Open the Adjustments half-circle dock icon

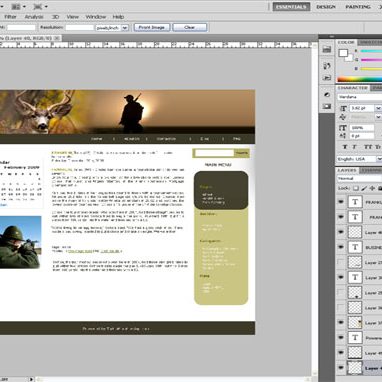pos(327,95)
